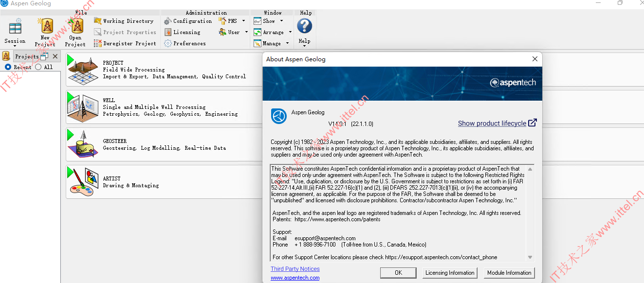Click the ARTIST palette illustration

(84, 183)
